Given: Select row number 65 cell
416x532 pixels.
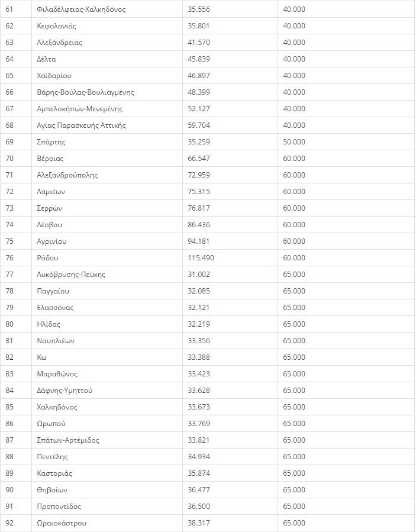Looking at the screenshot, I should [x=16, y=76].
